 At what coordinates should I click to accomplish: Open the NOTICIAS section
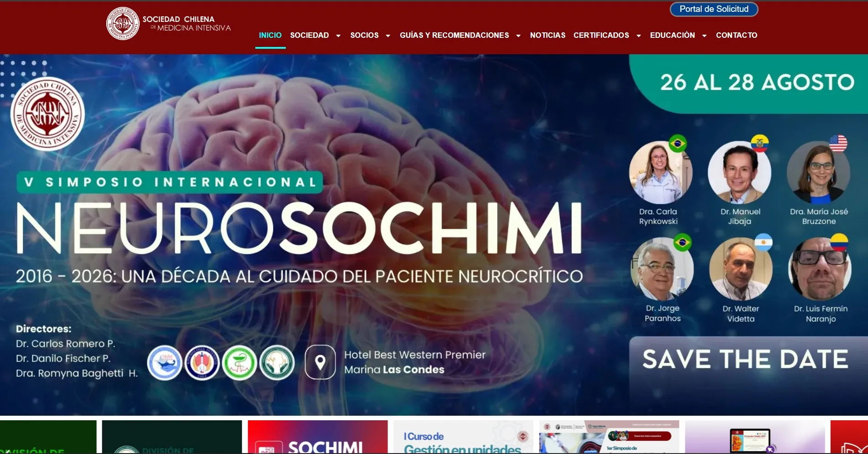point(548,35)
